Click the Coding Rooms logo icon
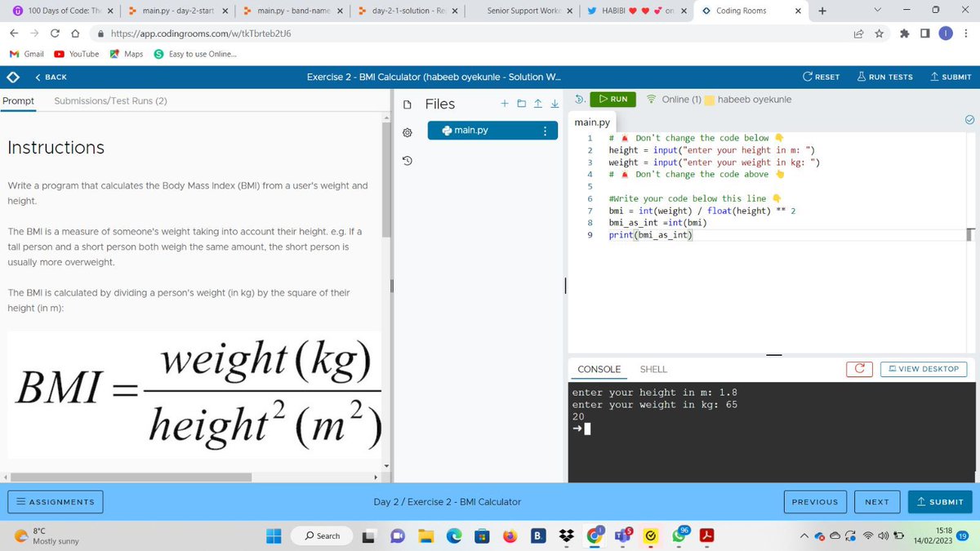980x551 pixels. pos(13,77)
